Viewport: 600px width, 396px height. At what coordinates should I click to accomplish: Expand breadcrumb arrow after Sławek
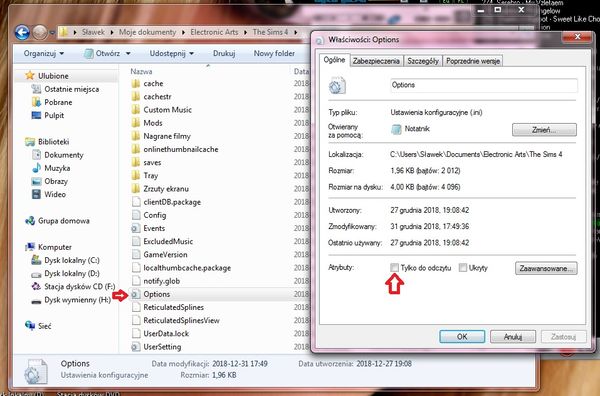112,33
